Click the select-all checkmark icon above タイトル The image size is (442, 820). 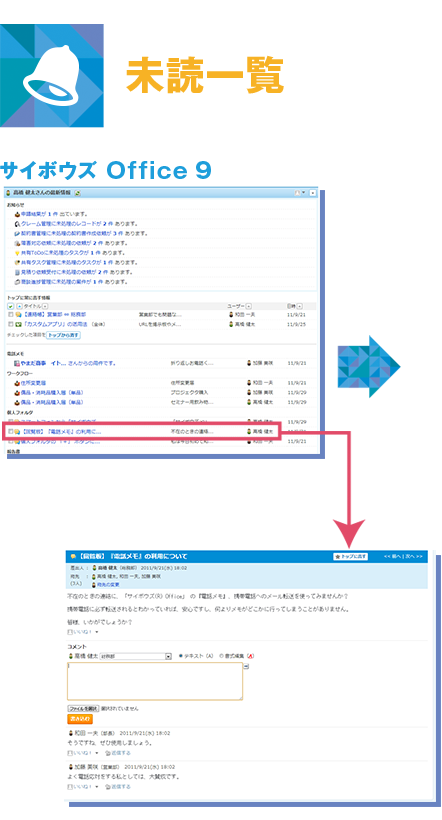[x=10, y=306]
